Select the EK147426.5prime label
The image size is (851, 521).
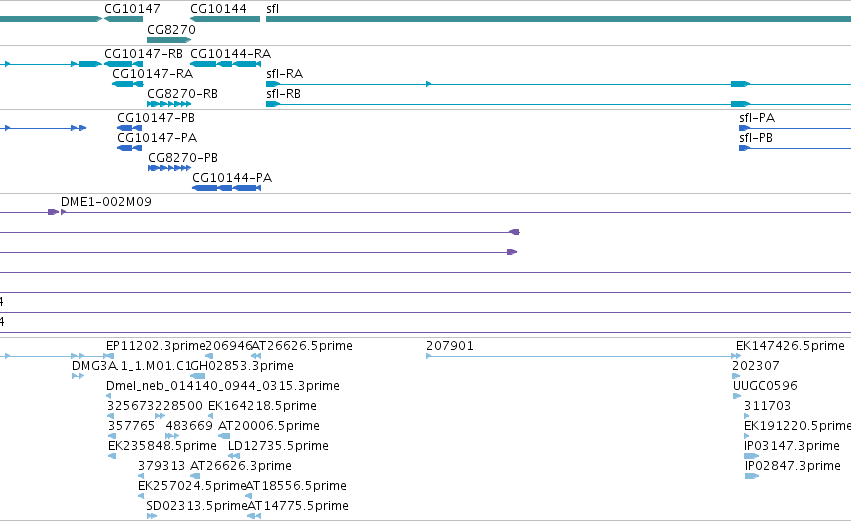pyautogui.click(x=790, y=345)
